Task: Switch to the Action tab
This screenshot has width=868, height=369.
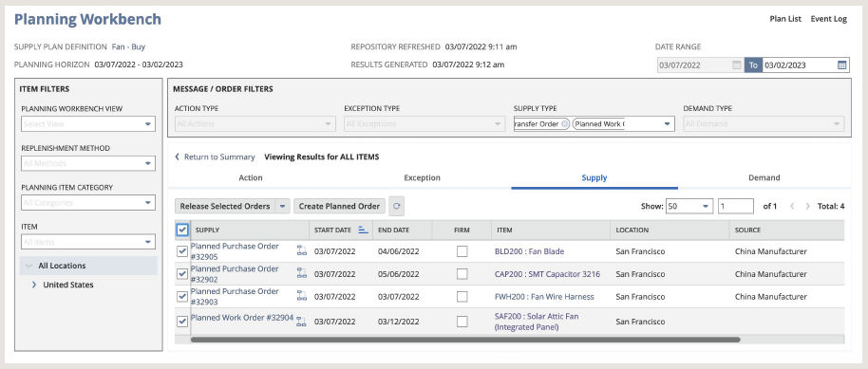Action: [x=251, y=177]
